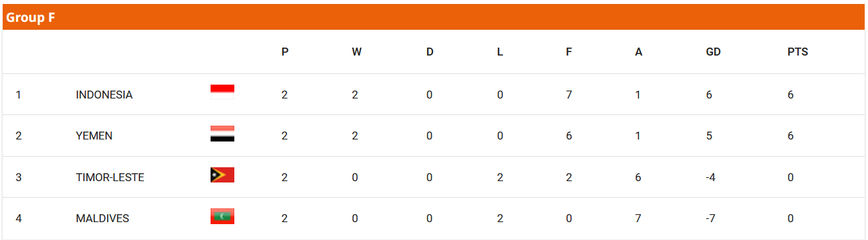Click the Yemen flag icon

click(x=222, y=134)
